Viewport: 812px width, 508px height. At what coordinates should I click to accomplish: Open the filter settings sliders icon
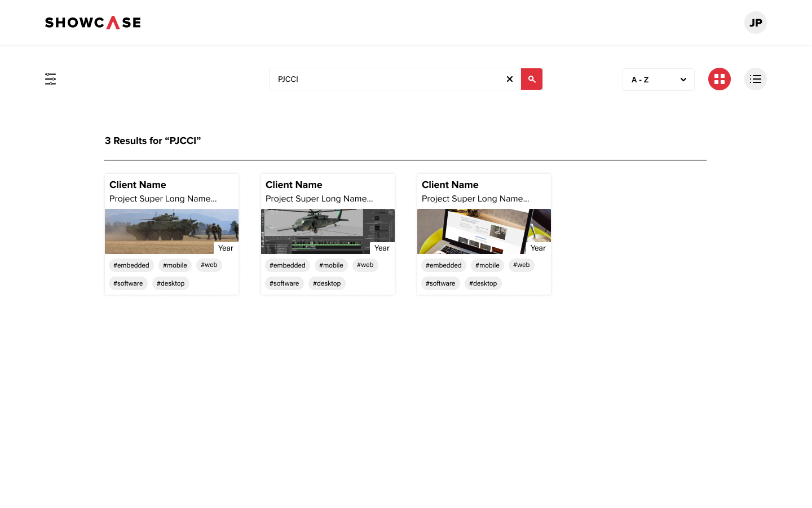click(x=51, y=79)
